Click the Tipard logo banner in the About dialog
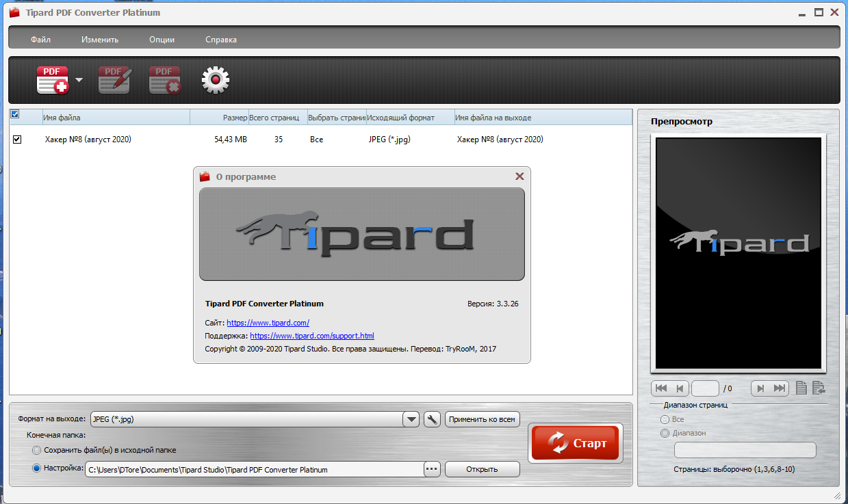Screen dimensions: 848x504 (362, 235)
